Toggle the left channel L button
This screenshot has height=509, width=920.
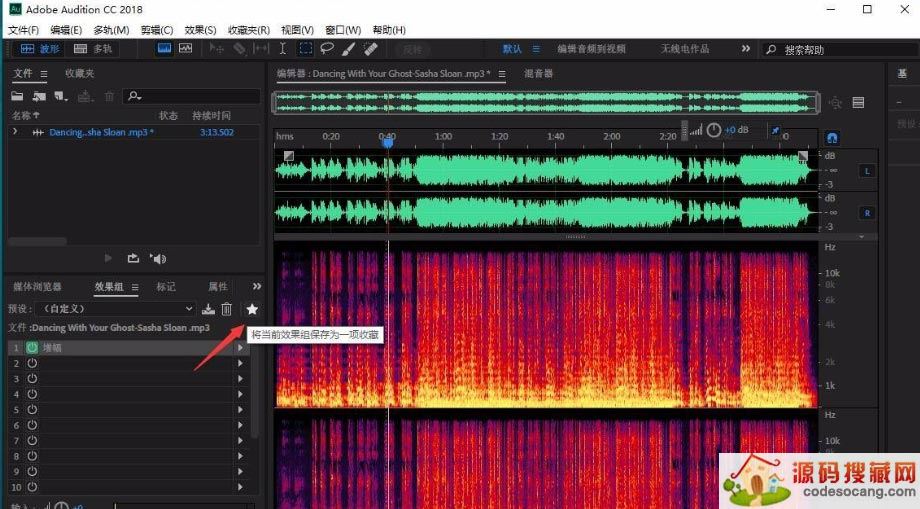pos(866,171)
